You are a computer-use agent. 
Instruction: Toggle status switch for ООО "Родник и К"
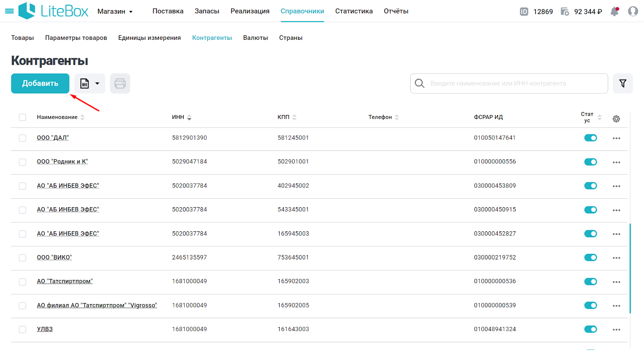click(x=590, y=162)
